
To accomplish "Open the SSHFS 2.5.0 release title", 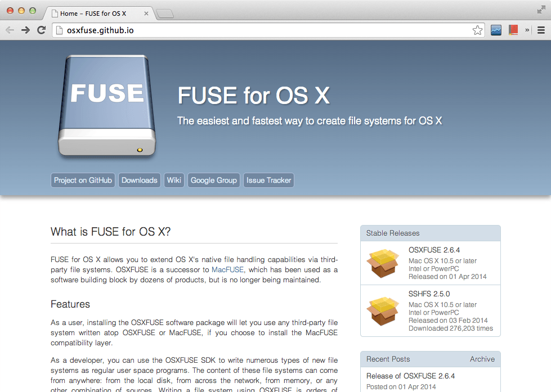I will pos(429,294).
